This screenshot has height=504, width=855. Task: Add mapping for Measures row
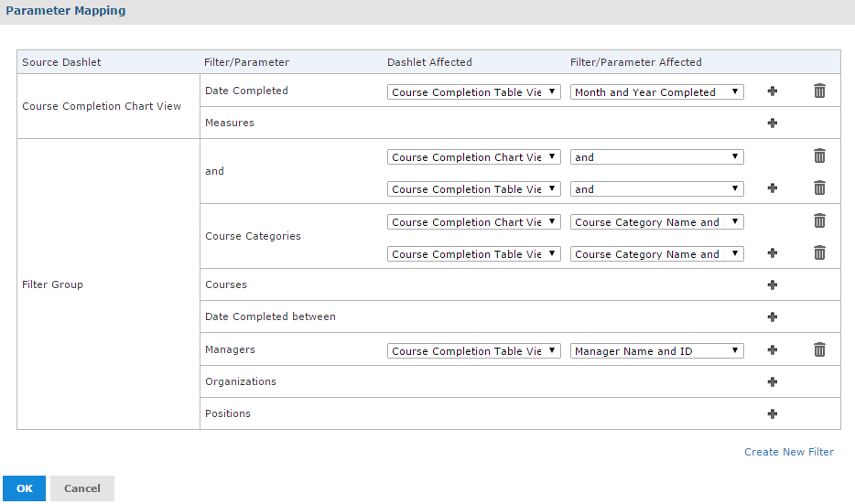[x=772, y=123]
